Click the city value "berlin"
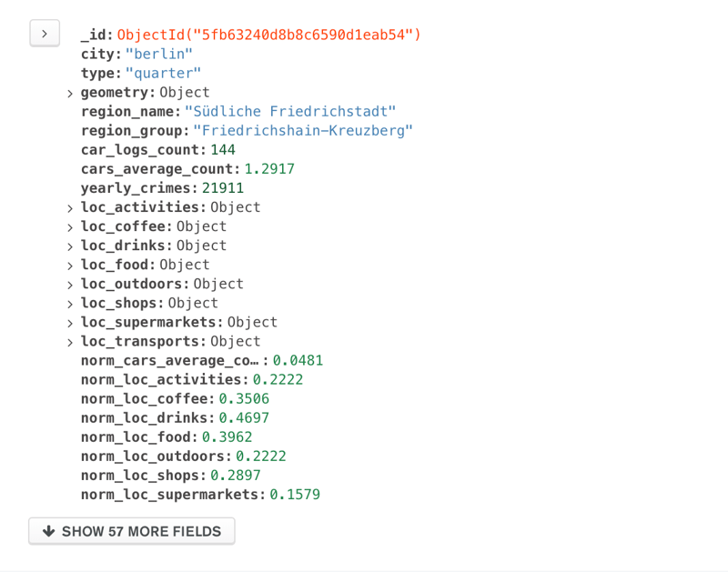This screenshot has width=728, height=572. pos(159,54)
